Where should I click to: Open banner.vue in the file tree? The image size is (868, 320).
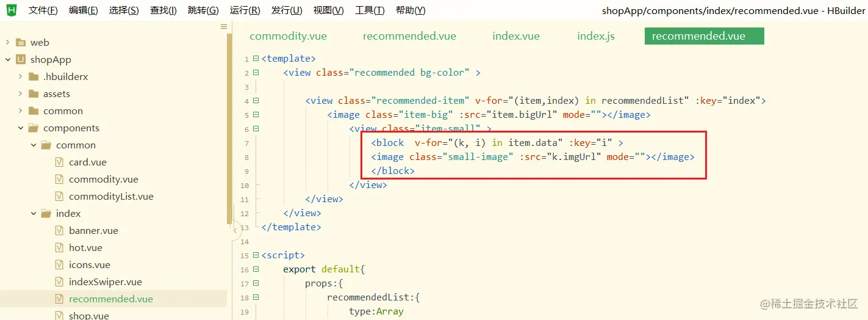point(93,230)
